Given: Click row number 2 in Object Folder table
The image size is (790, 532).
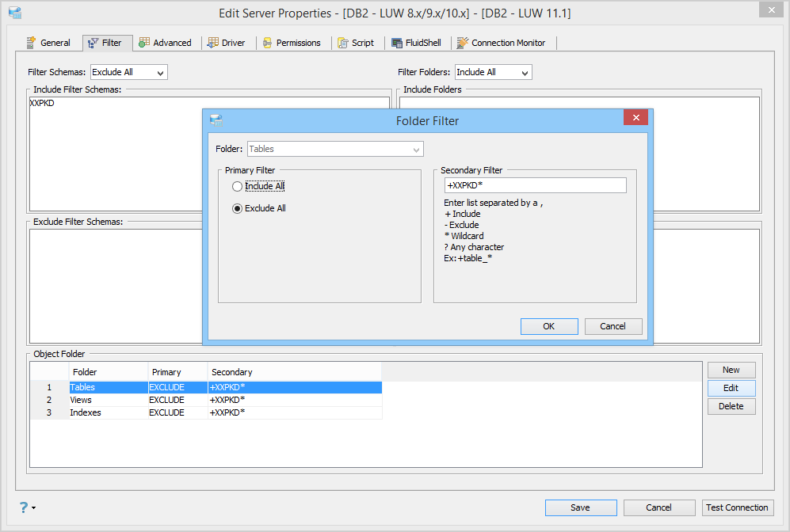Looking at the screenshot, I should [49, 400].
